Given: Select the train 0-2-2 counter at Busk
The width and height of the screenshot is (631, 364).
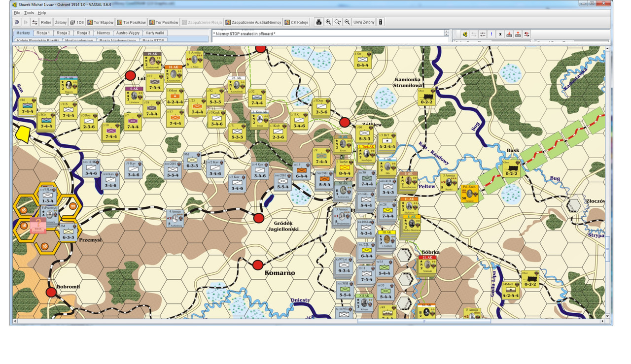Looking at the screenshot, I should (511, 168).
